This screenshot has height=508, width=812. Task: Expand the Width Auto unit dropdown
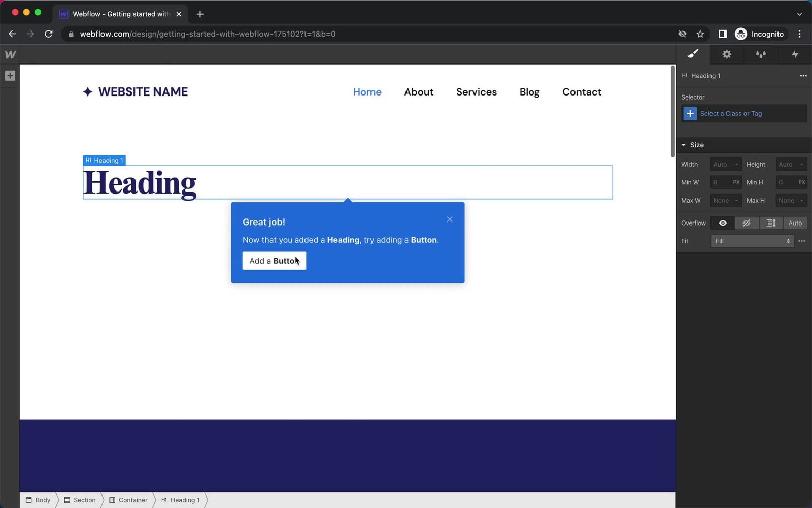tap(736, 164)
